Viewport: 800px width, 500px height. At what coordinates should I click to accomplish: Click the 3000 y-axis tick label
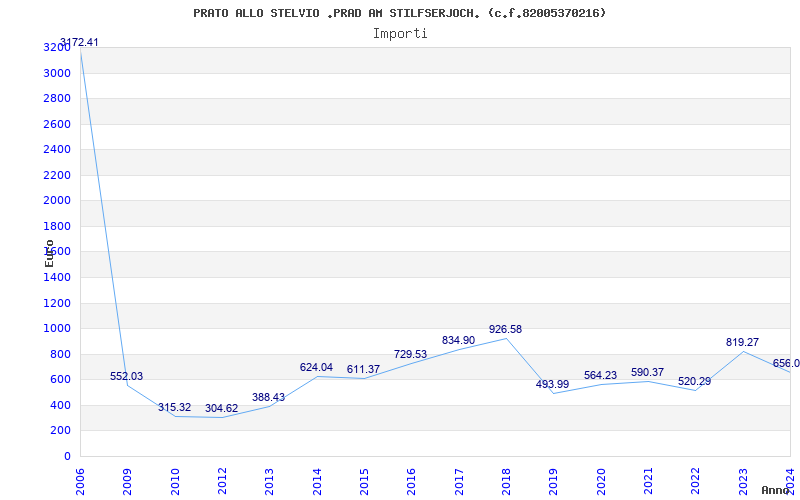pyautogui.click(x=57, y=73)
